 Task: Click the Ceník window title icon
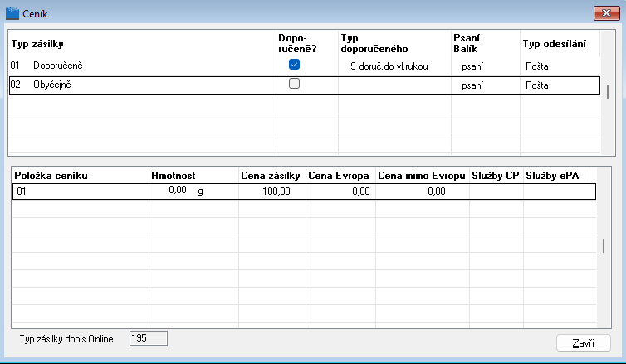click(12, 13)
